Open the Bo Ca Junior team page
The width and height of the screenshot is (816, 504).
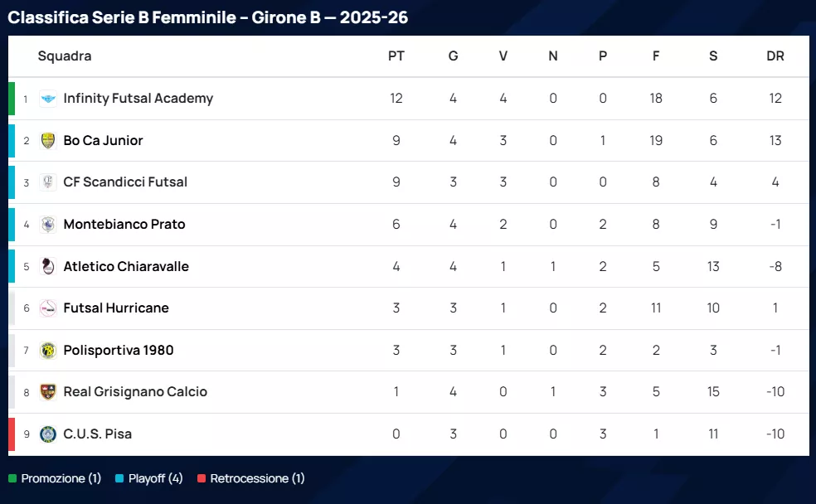tap(103, 141)
